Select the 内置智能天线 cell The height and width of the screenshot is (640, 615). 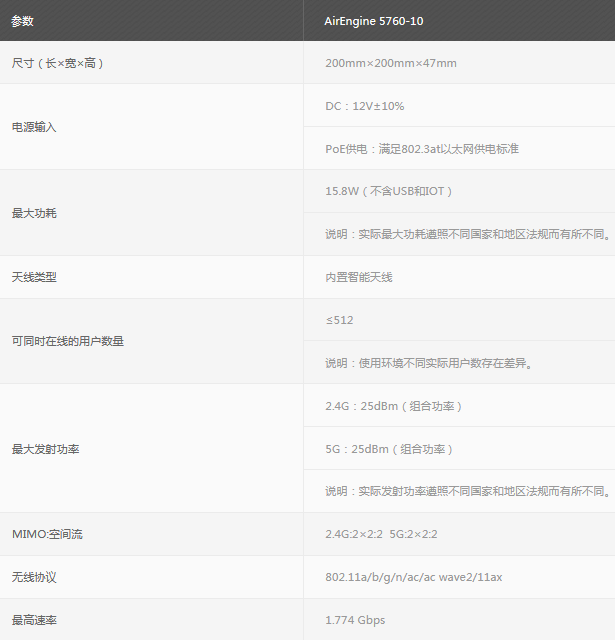pos(359,277)
